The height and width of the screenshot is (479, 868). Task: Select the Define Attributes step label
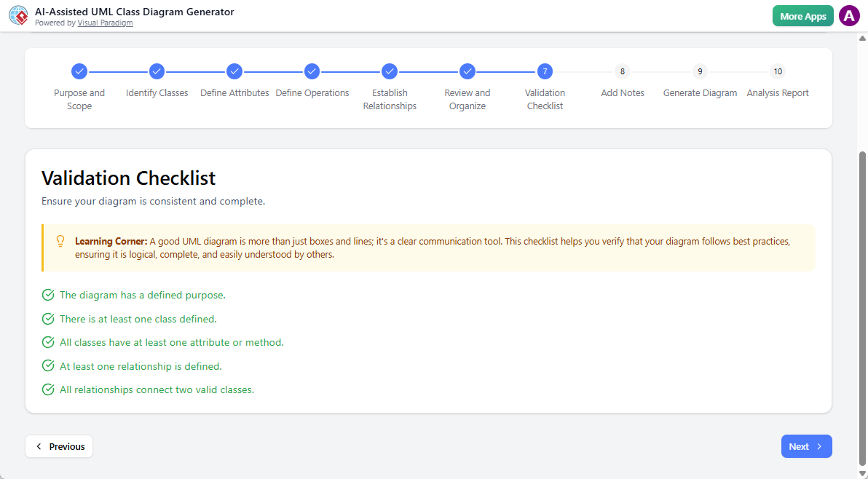(x=234, y=92)
